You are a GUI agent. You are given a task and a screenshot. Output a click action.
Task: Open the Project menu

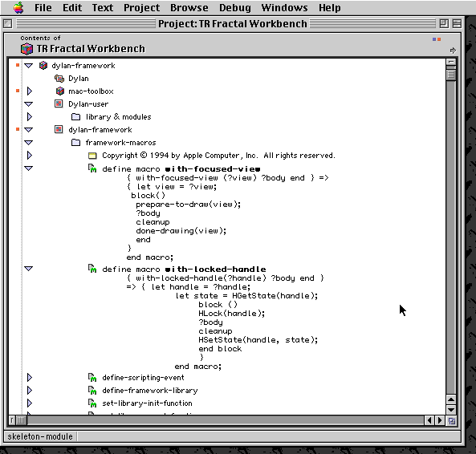[141, 7]
